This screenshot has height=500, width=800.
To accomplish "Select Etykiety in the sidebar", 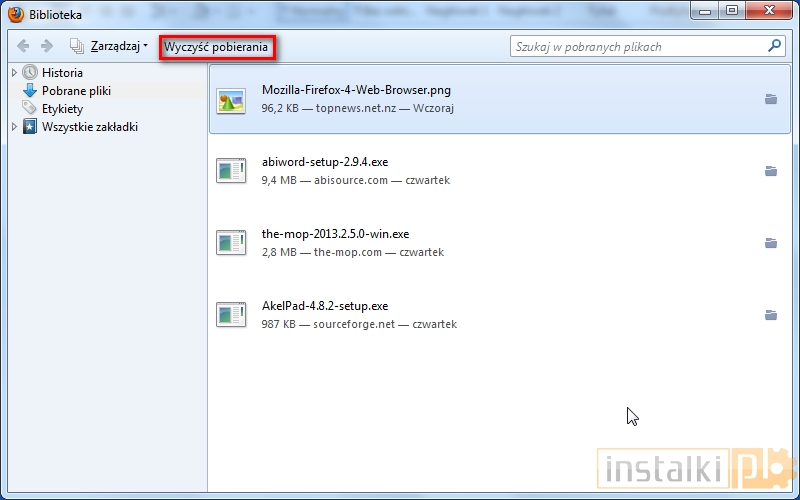I will point(62,109).
